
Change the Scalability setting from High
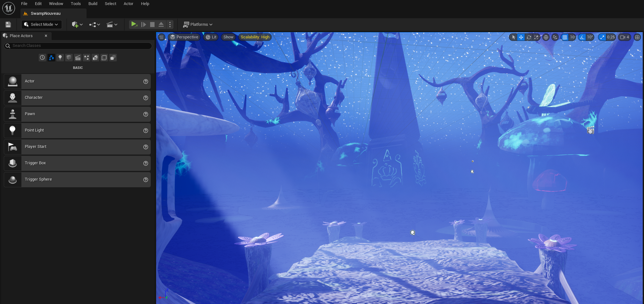[x=255, y=37]
